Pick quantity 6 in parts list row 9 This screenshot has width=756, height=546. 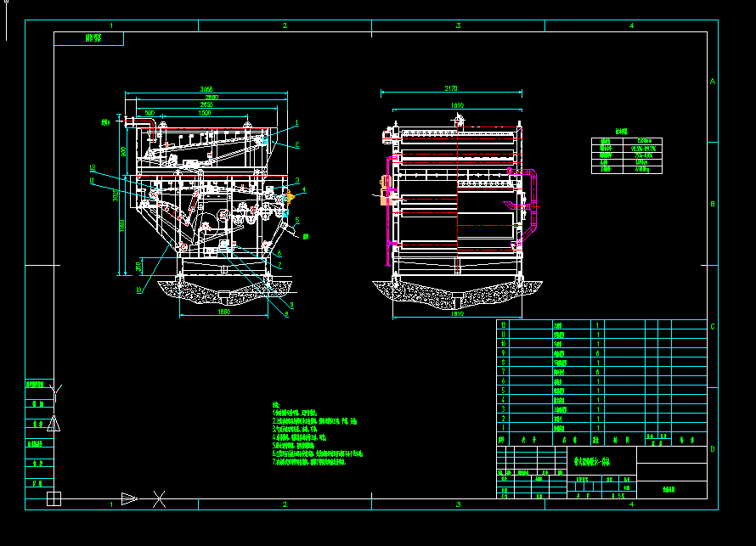coord(598,353)
